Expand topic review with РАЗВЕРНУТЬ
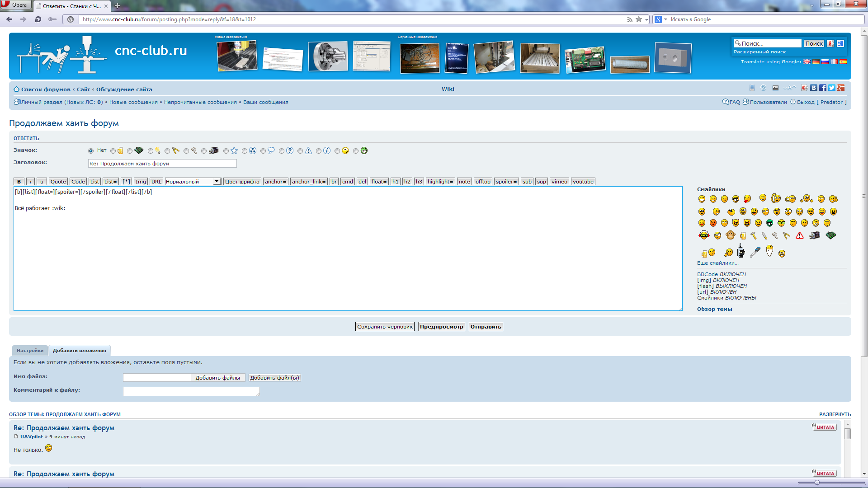The image size is (868, 488). click(835, 414)
